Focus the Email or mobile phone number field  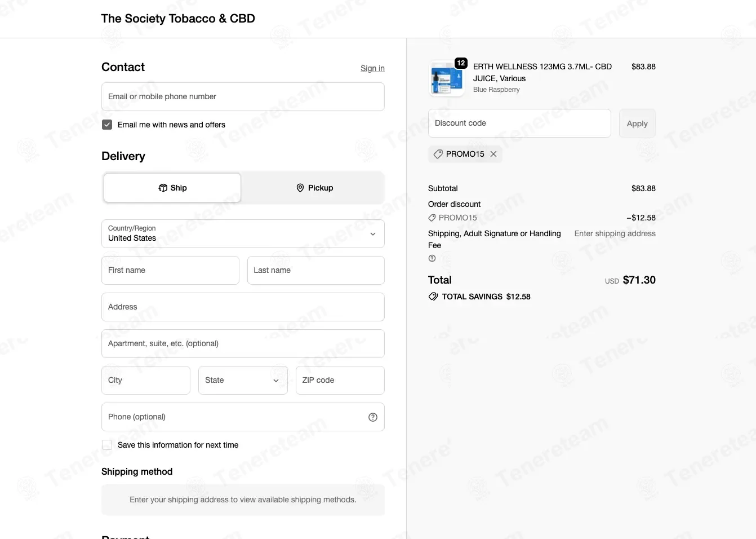[243, 97]
